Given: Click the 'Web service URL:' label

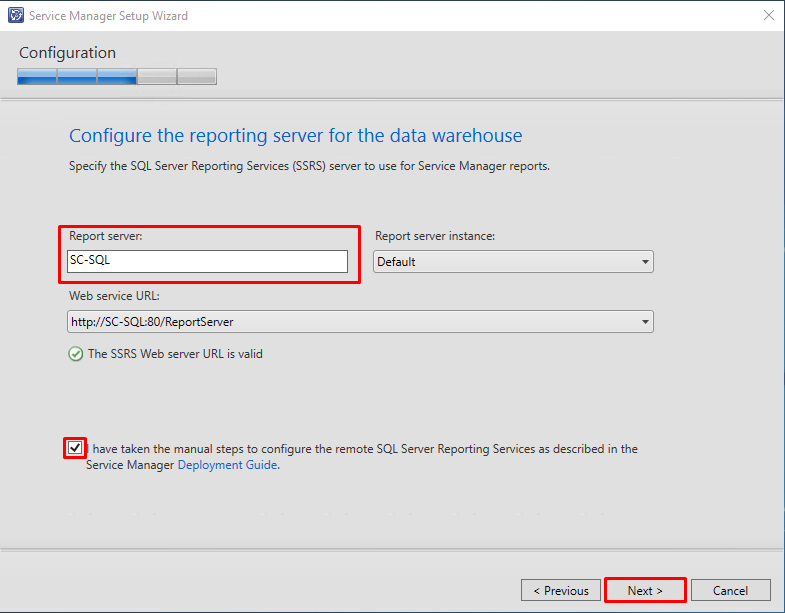Looking at the screenshot, I should point(114,296).
